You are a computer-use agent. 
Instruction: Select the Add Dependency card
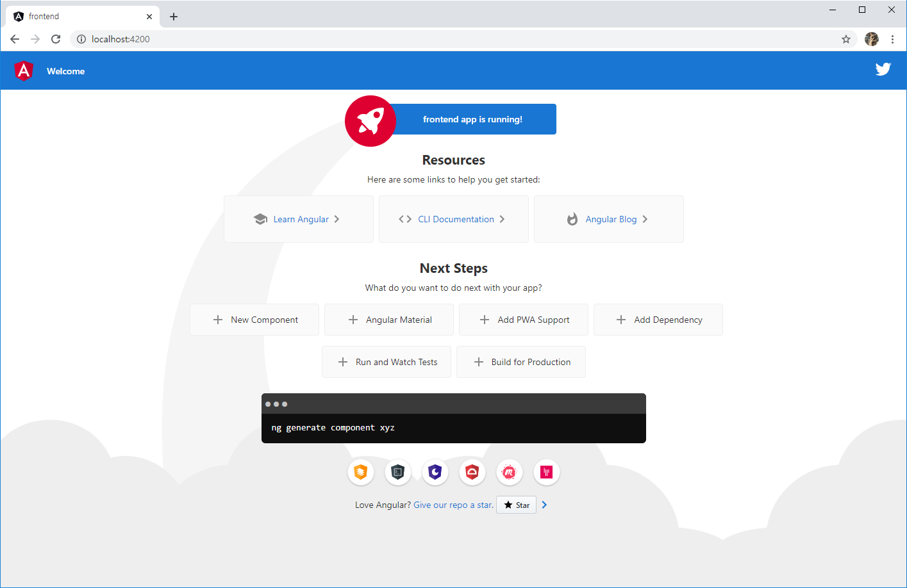coord(658,320)
